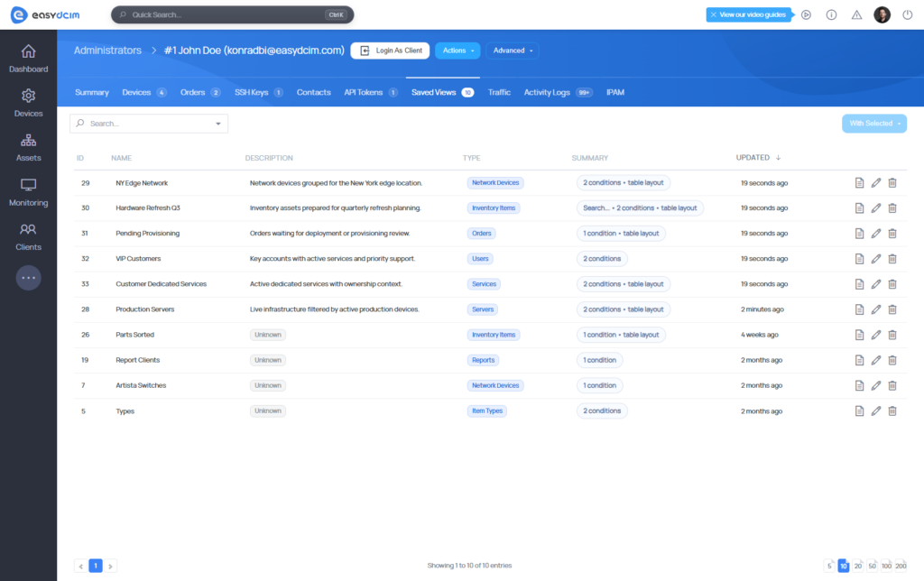Click Network Devices tag of NY Edge Network
The width and height of the screenshot is (924, 581).
495,182
